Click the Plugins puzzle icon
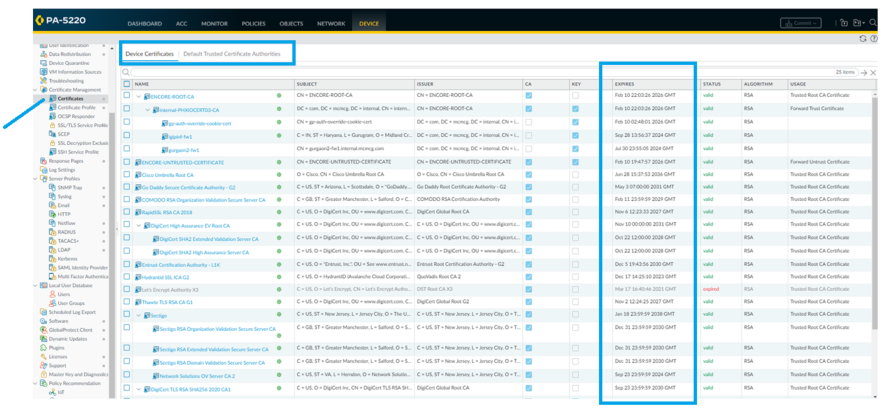Screen dimensions: 896x417 click(x=43, y=348)
